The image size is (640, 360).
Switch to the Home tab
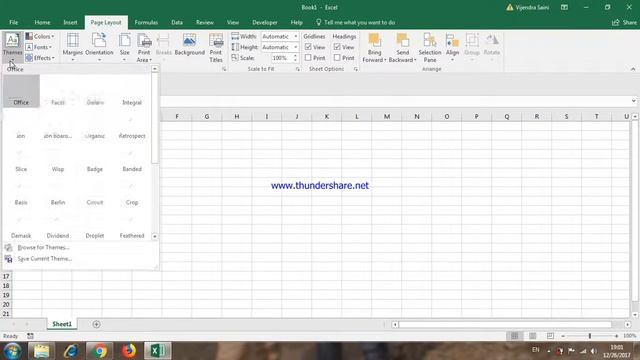[42, 22]
